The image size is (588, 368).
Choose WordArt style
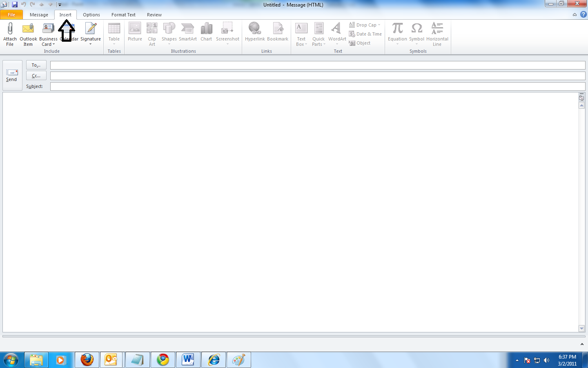click(337, 34)
